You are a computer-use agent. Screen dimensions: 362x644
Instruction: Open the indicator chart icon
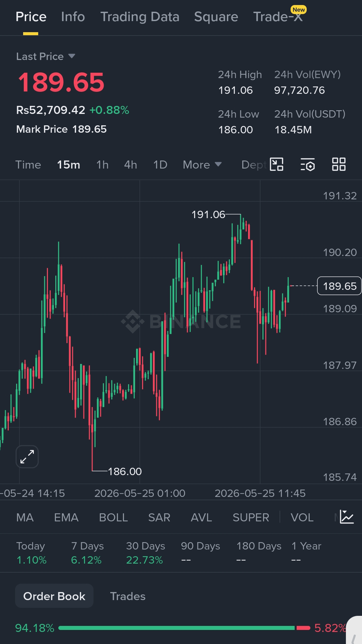[347, 517]
